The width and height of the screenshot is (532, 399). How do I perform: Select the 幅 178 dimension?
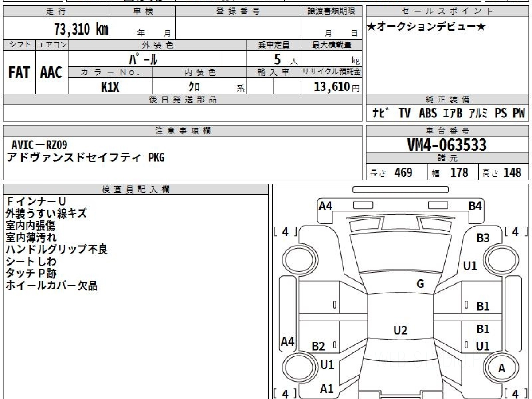pos(450,172)
